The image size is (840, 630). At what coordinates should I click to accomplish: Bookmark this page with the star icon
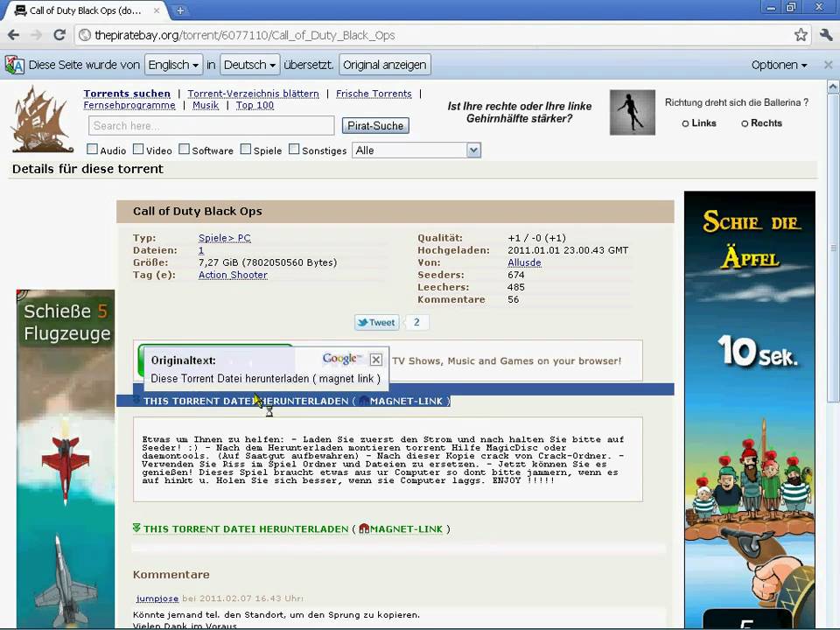click(801, 35)
